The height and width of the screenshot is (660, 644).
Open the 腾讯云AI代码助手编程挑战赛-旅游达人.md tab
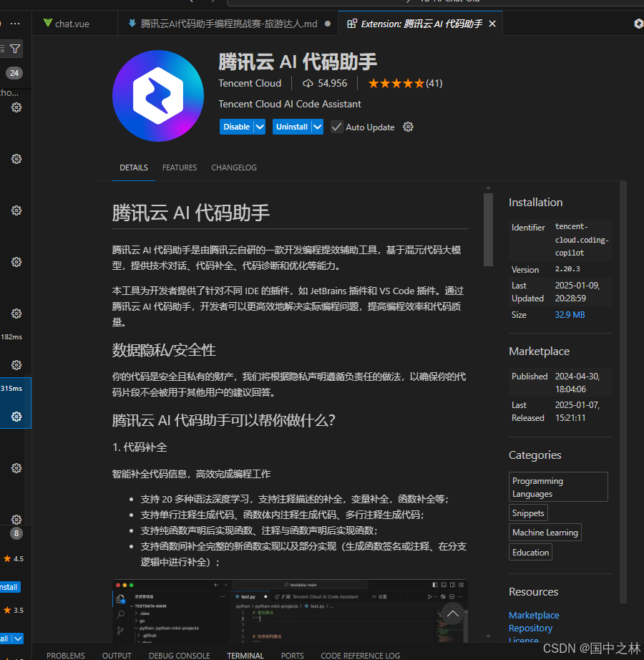click(229, 24)
